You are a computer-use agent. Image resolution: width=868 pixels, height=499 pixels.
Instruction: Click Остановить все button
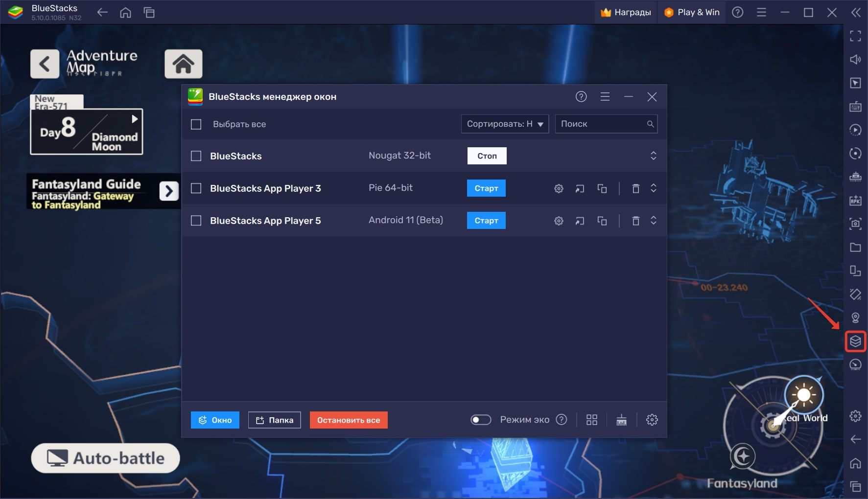pyautogui.click(x=349, y=420)
